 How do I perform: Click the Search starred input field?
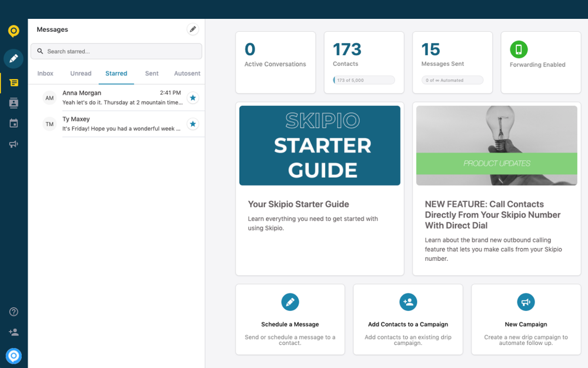point(116,51)
